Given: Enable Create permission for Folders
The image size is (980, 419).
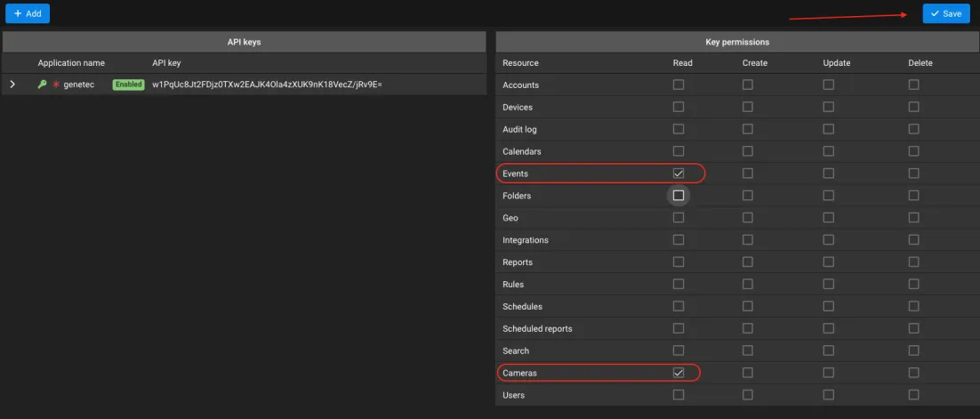Looking at the screenshot, I should [748, 195].
